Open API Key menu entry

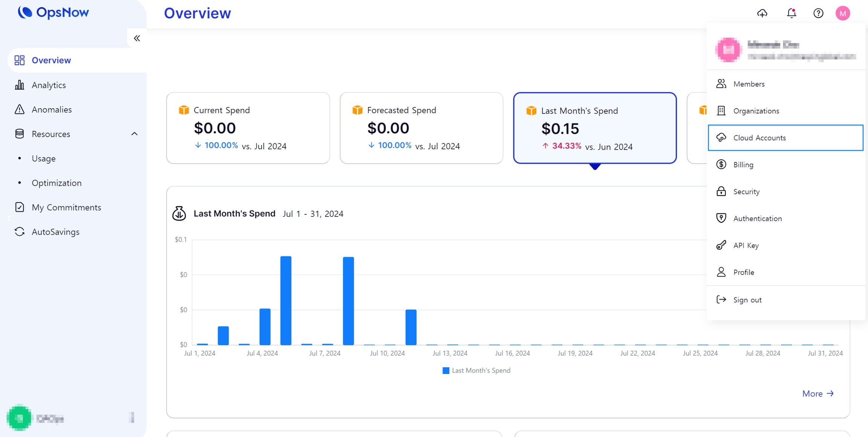click(746, 245)
